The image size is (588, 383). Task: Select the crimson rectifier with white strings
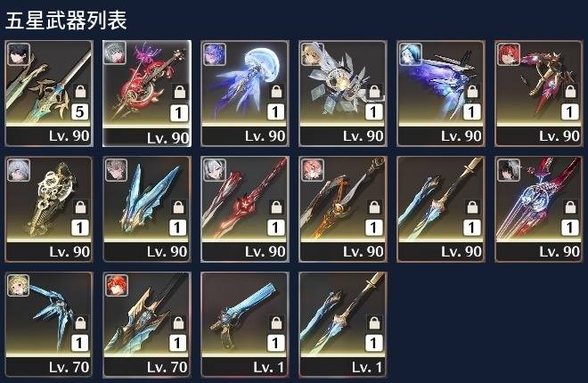(x=539, y=209)
